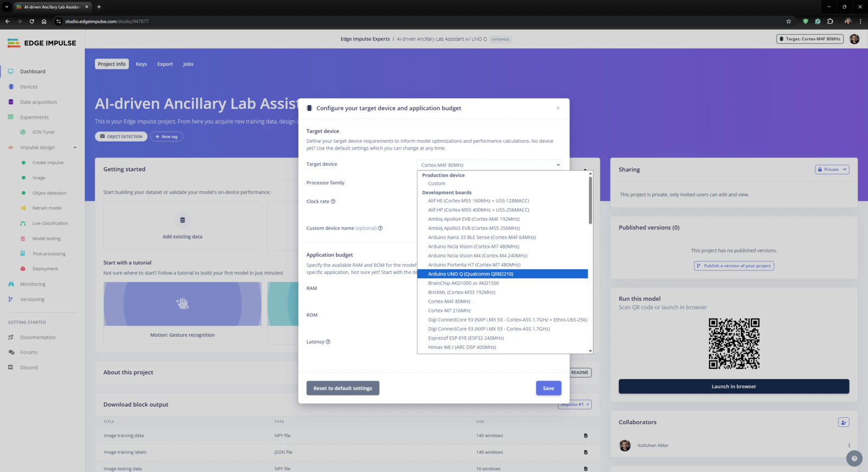This screenshot has width=868, height=472.
Task: Open Create impulse step
Action: pyautogui.click(x=48, y=163)
